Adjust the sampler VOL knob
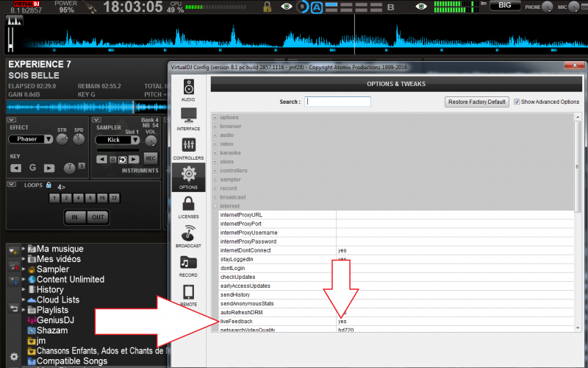Image resolution: width=588 pixels, height=368 pixels. (151, 141)
